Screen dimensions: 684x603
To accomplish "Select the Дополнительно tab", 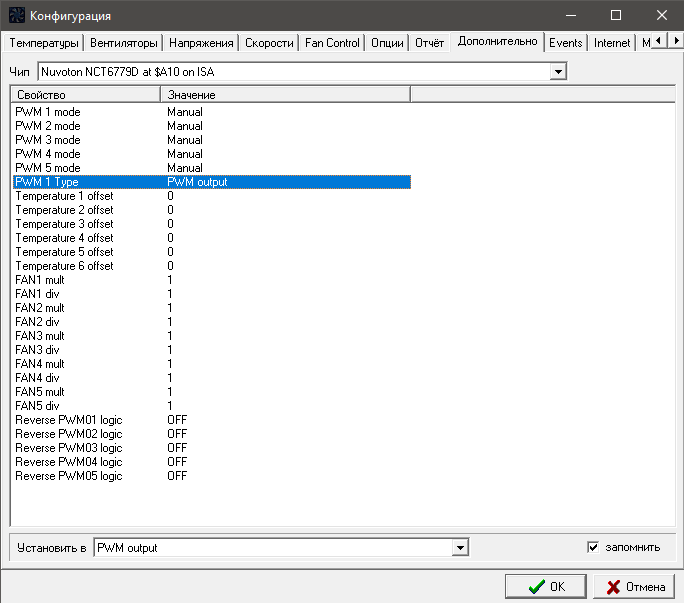I will 497,41.
